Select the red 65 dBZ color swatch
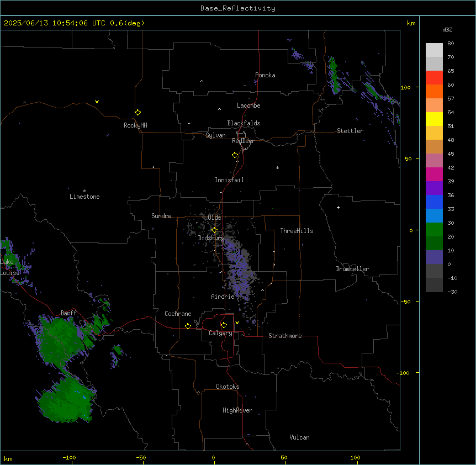The height and width of the screenshot is (465, 476). [x=434, y=77]
